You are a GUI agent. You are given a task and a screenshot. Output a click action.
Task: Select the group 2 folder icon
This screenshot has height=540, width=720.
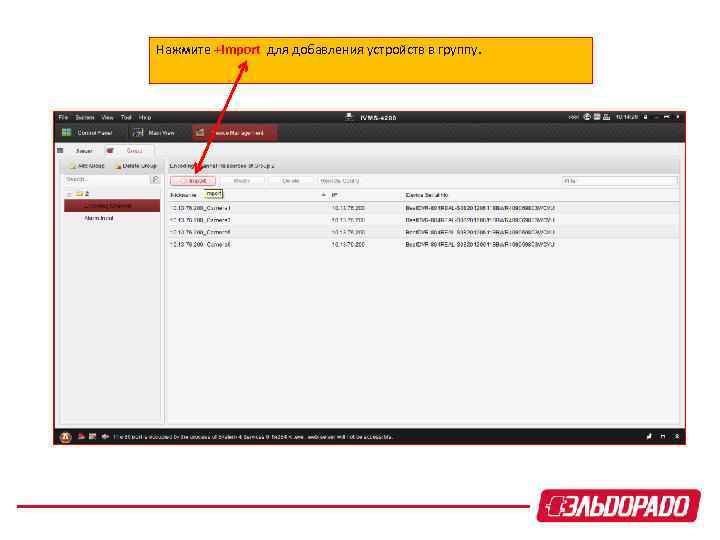click(x=79, y=194)
